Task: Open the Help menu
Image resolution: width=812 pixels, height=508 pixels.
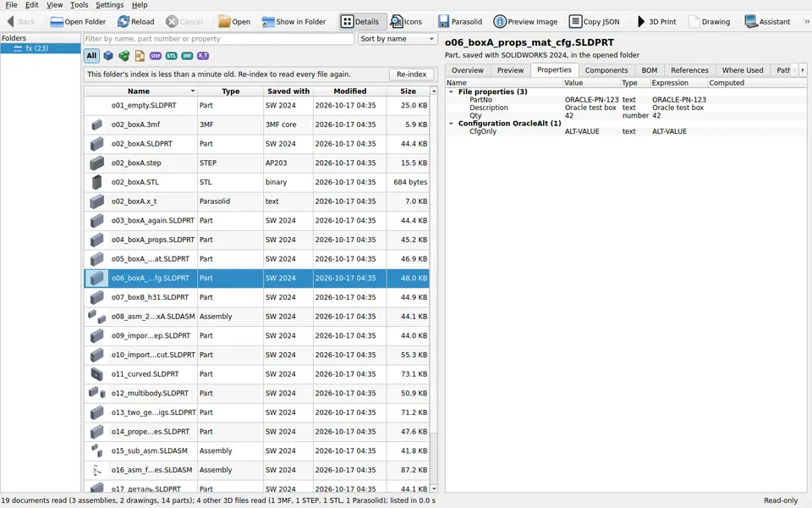Action: click(x=140, y=5)
